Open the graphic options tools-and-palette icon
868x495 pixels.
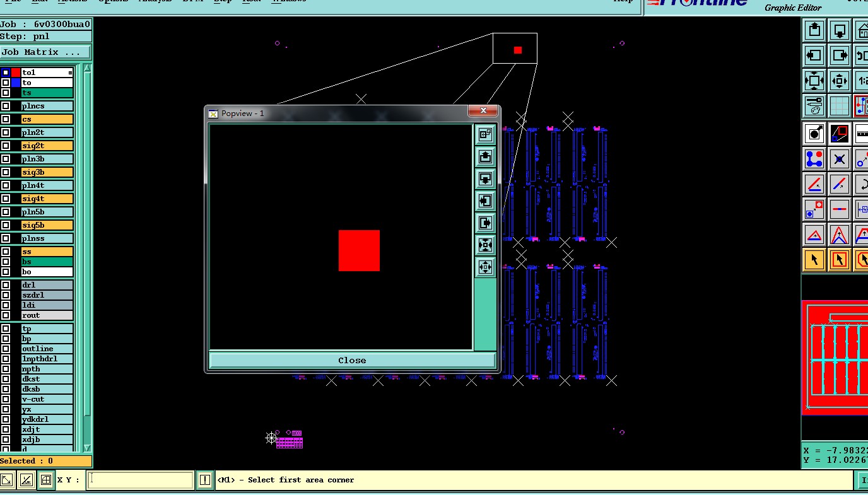click(x=814, y=106)
